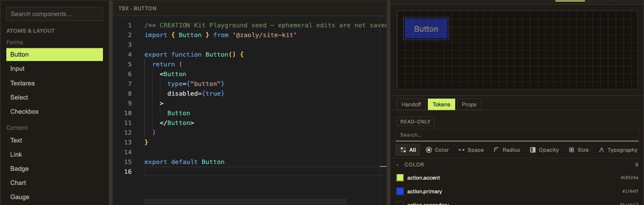Switch to the Handoff tab

411,104
